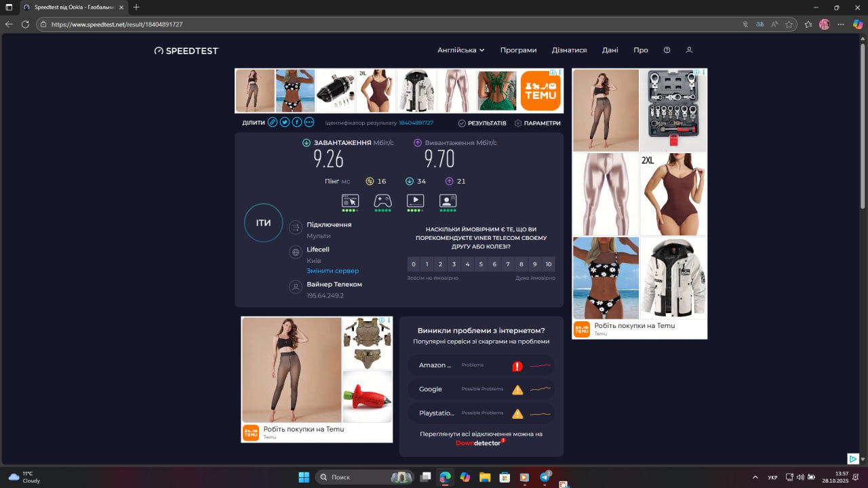Open the browser favorites list icon

[x=808, y=24]
